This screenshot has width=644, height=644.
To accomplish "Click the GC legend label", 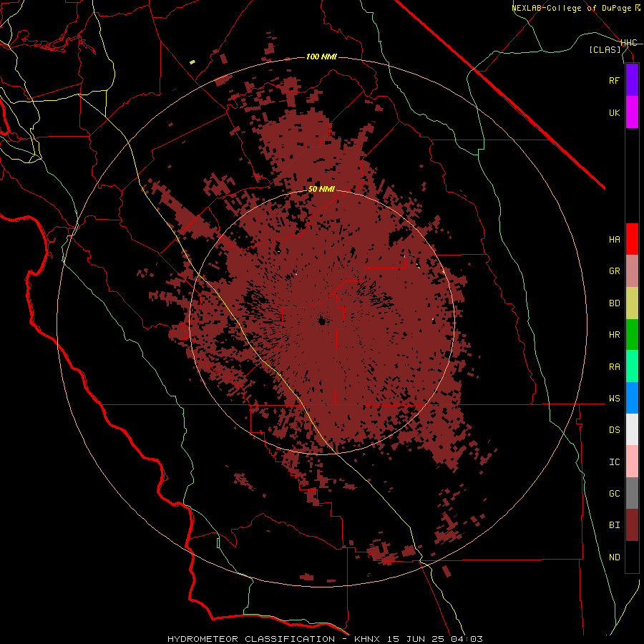I will (614, 493).
